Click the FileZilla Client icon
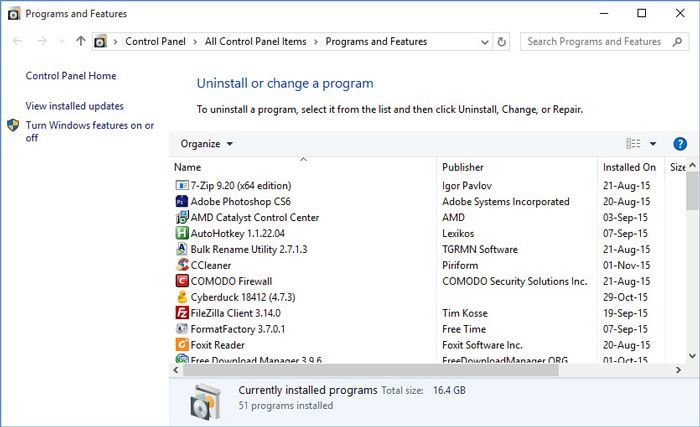Viewport: 700px width, 427px height. [x=182, y=313]
